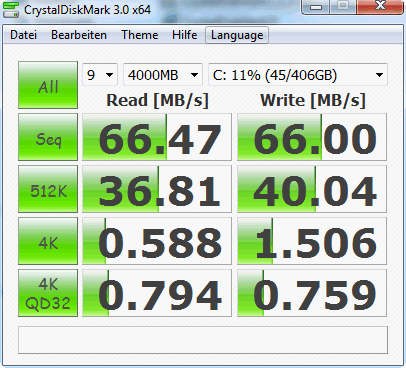Select the Seq write value 66.00
The width and height of the screenshot is (406, 368).
pos(312,137)
